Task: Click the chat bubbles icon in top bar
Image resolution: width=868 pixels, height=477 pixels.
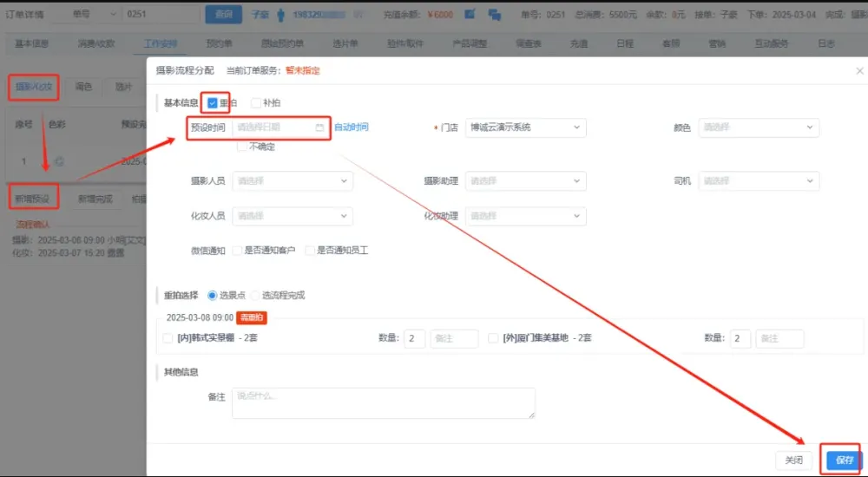Action: tap(494, 15)
